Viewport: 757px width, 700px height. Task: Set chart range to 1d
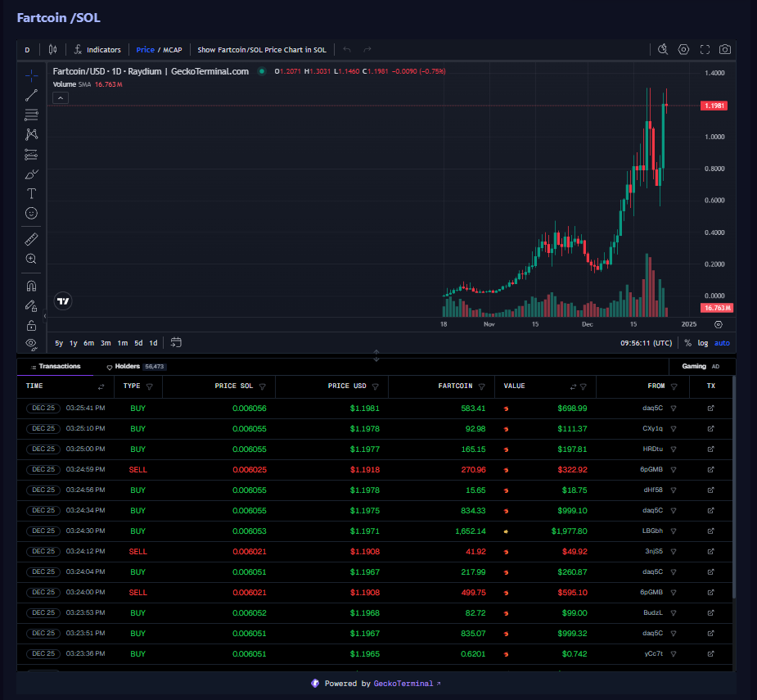(153, 343)
